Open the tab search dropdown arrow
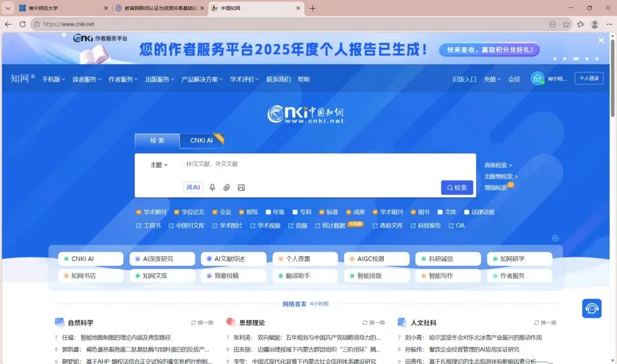Viewport: 617px width, 364px height. coord(8,8)
